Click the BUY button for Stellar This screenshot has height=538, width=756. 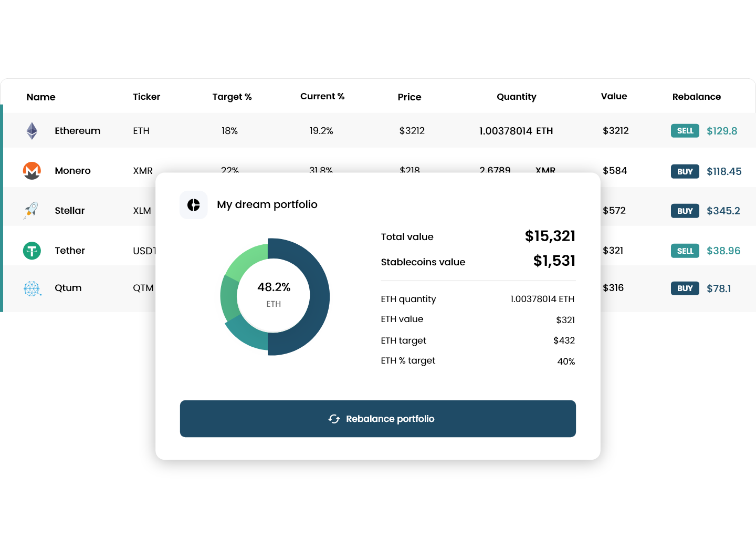point(685,211)
